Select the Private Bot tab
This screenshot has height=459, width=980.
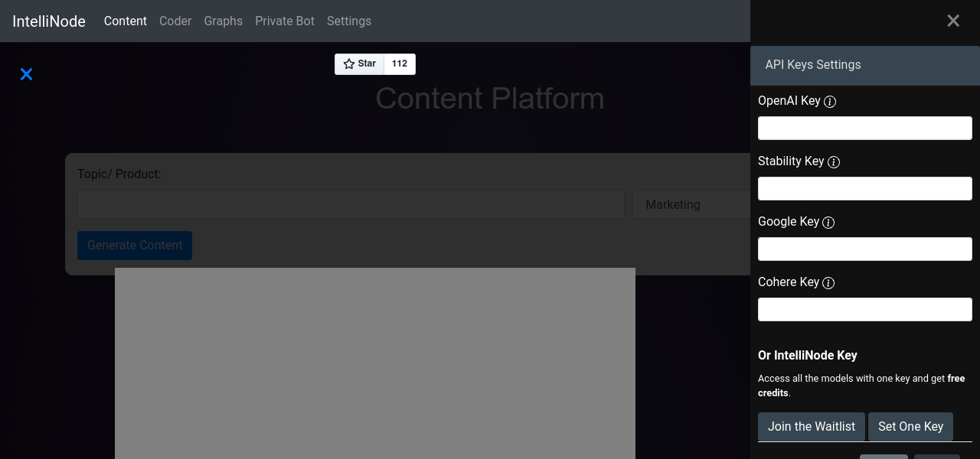click(285, 21)
